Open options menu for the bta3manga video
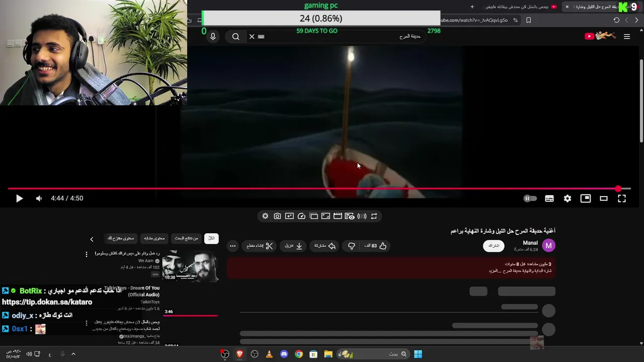This screenshot has width=644, height=362. [86, 323]
